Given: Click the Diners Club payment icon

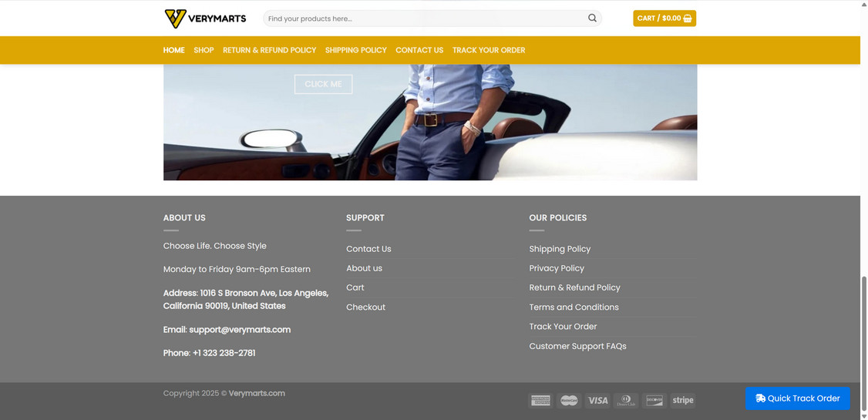Looking at the screenshot, I should point(625,401).
